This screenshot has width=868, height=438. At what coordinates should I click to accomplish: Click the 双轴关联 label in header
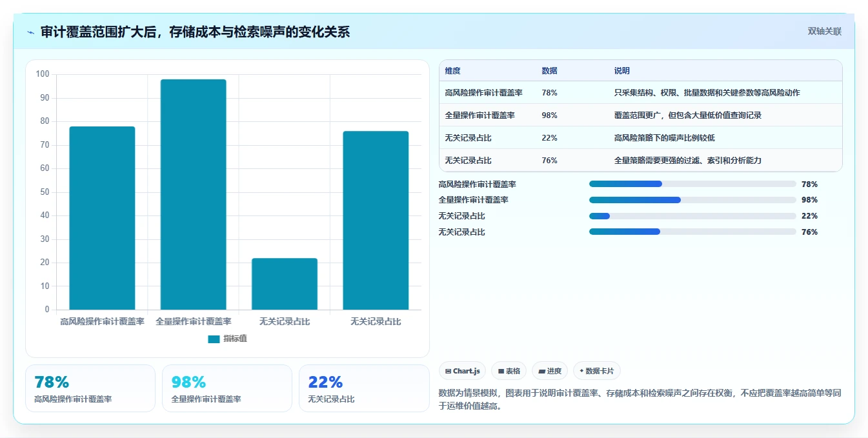click(x=825, y=32)
